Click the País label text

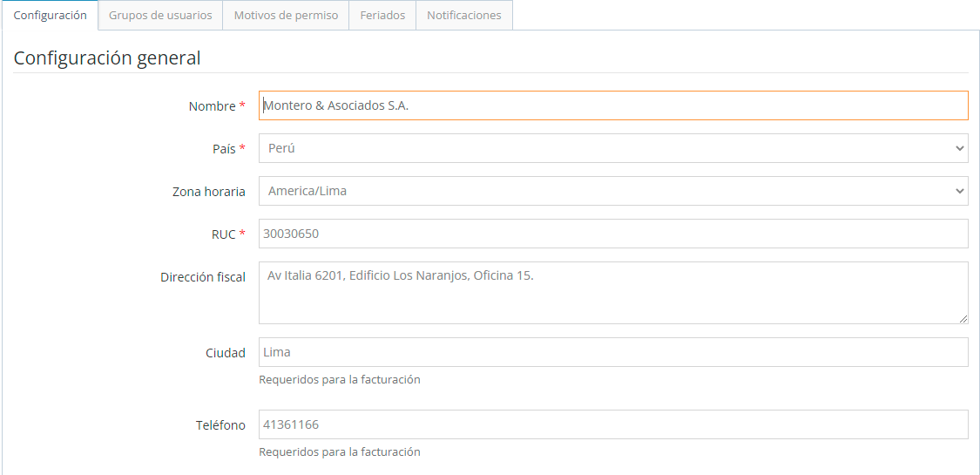pyautogui.click(x=224, y=149)
